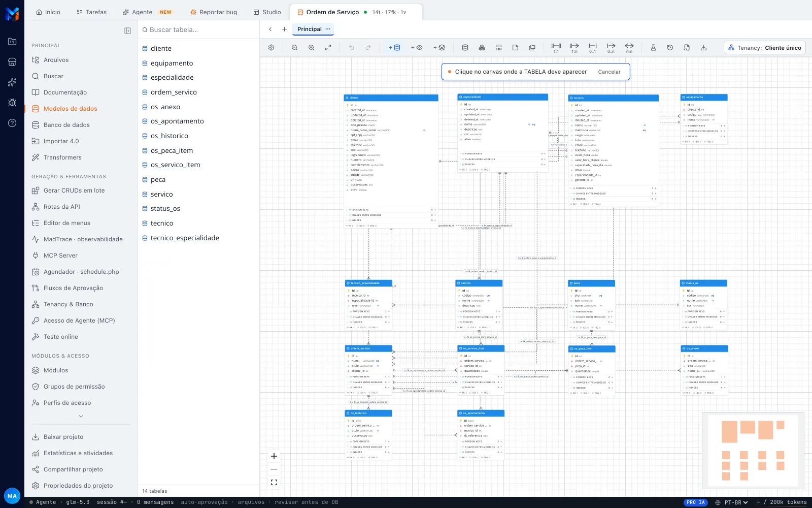Open the Tenancy: Cliente único selector
Image resolution: width=812 pixels, height=508 pixels.
pyautogui.click(x=765, y=48)
